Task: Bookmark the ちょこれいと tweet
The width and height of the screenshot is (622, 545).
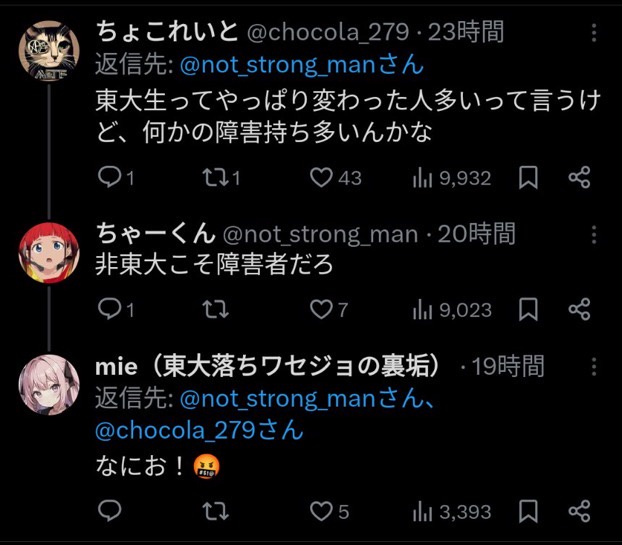Action: [x=528, y=177]
